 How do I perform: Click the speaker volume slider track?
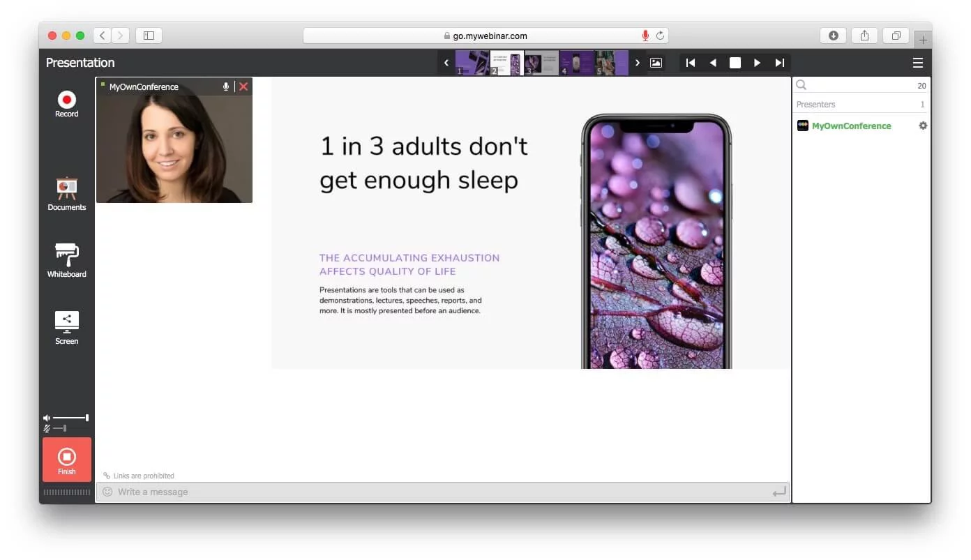[70, 418]
